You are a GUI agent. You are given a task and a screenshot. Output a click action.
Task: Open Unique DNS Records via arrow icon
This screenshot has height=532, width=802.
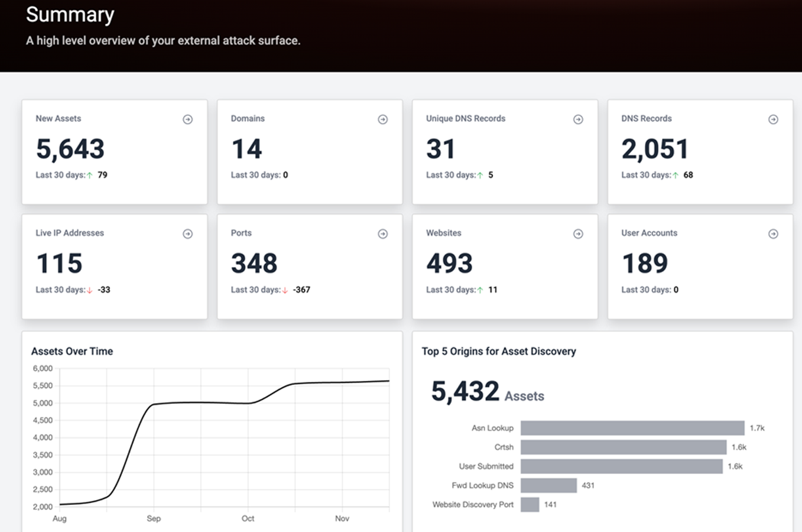point(578,119)
